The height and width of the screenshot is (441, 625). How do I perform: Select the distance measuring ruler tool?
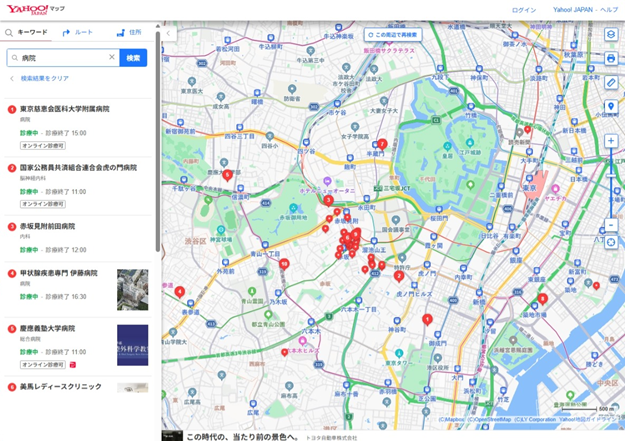(x=610, y=82)
